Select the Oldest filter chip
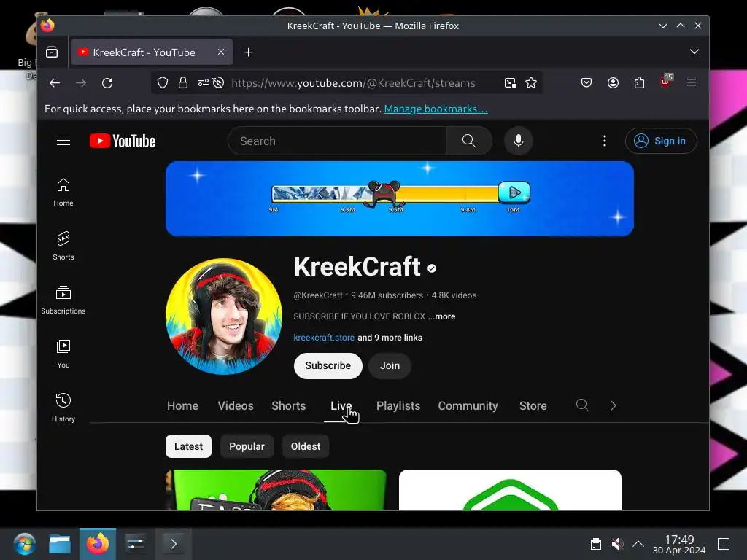Viewport: 747px width, 560px height. coord(306,446)
